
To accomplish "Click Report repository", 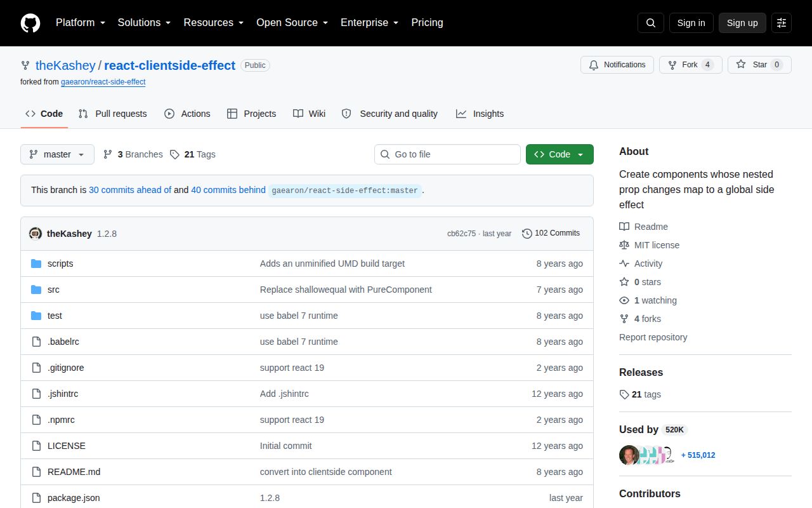I will click(653, 337).
